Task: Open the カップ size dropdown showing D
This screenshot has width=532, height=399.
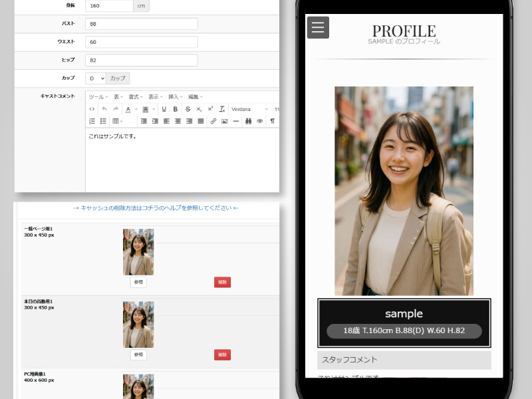Action: [x=96, y=78]
